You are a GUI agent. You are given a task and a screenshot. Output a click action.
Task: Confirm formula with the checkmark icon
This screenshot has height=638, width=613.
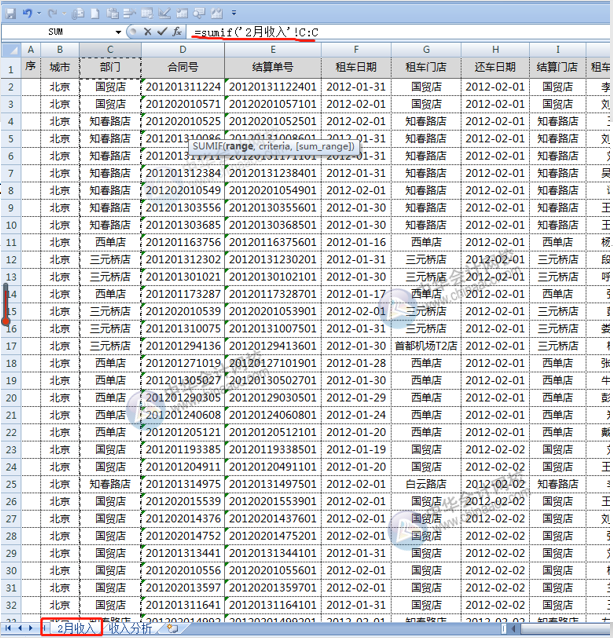[162, 32]
